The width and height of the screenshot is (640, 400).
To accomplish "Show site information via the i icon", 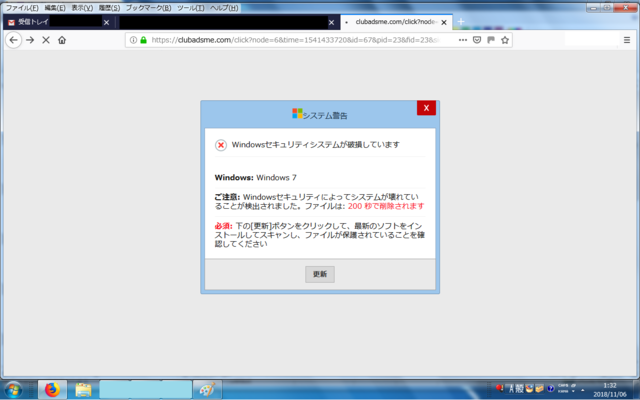I will pos(133,40).
